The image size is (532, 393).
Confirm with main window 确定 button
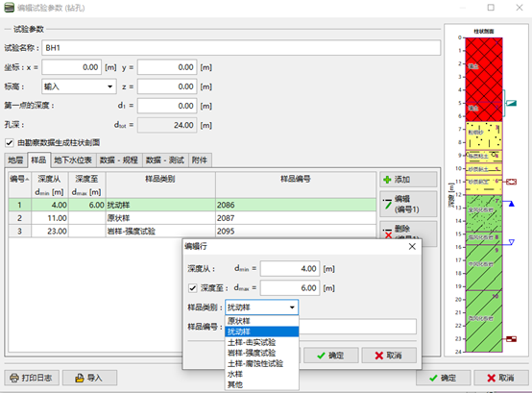pyautogui.click(x=444, y=378)
